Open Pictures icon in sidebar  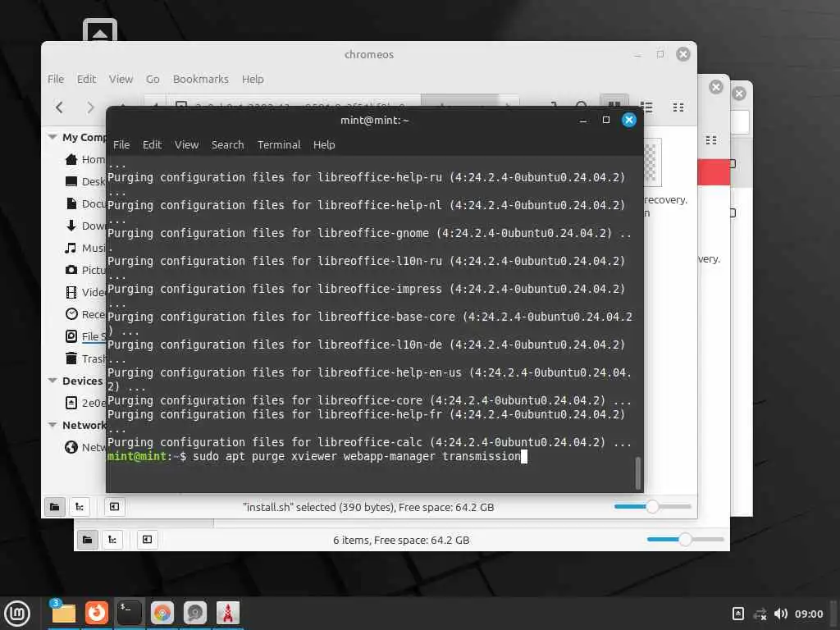[x=71, y=270]
